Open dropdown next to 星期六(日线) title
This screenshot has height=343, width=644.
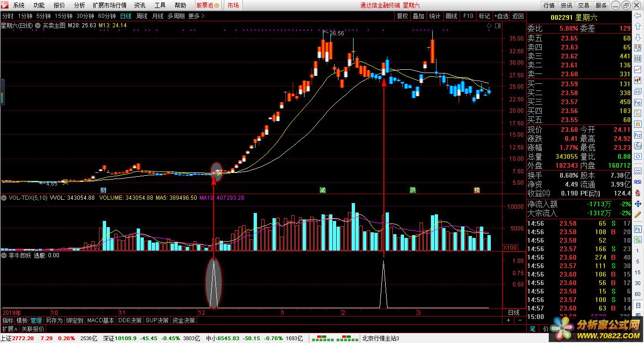[37, 25]
